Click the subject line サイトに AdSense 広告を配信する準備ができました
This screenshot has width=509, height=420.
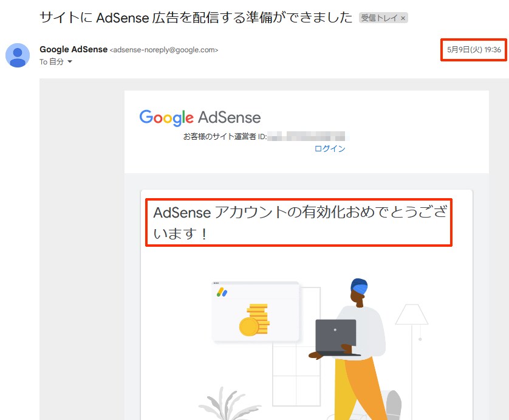(x=196, y=17)
